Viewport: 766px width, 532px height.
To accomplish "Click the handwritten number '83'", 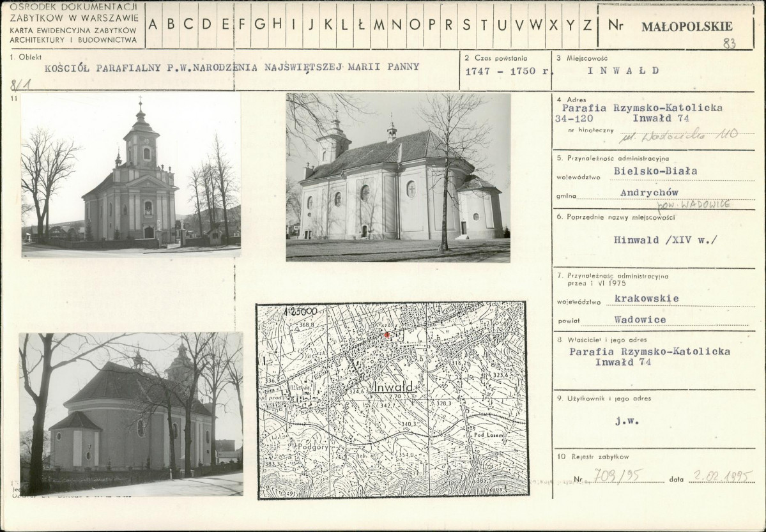I will 730,43.
